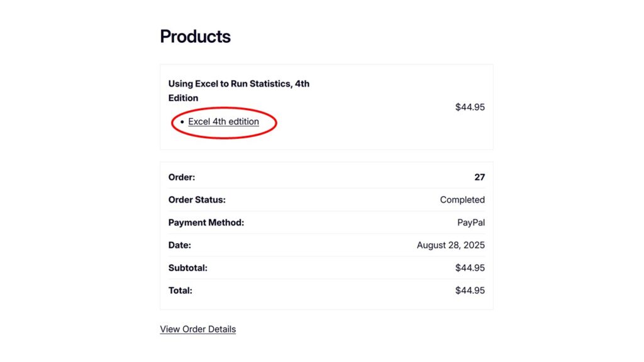The width and height of the screenshot is (644, 362).
Task: Click the "Payment Method:" label
Action: (x=206, y=222)
